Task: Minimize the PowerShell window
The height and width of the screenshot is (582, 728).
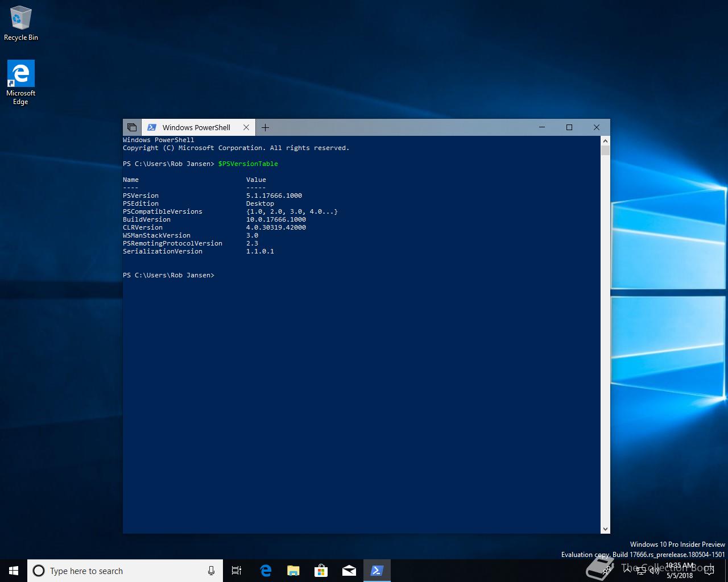Action: coord(542,127)
